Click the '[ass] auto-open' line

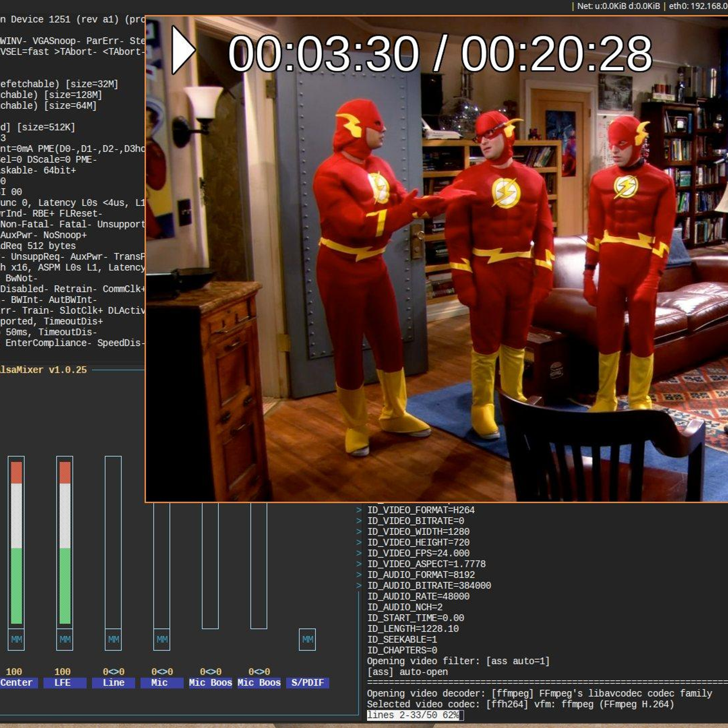[408, 672]
